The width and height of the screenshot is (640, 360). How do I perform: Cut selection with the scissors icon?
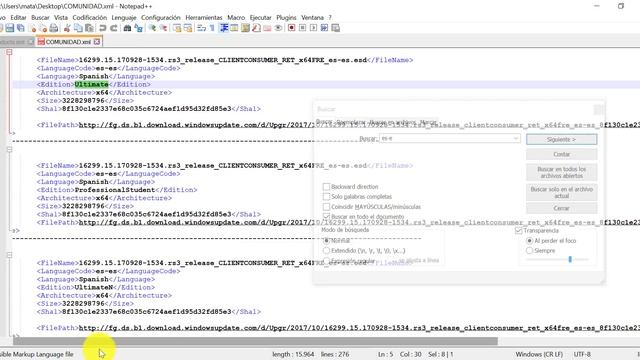67,28
